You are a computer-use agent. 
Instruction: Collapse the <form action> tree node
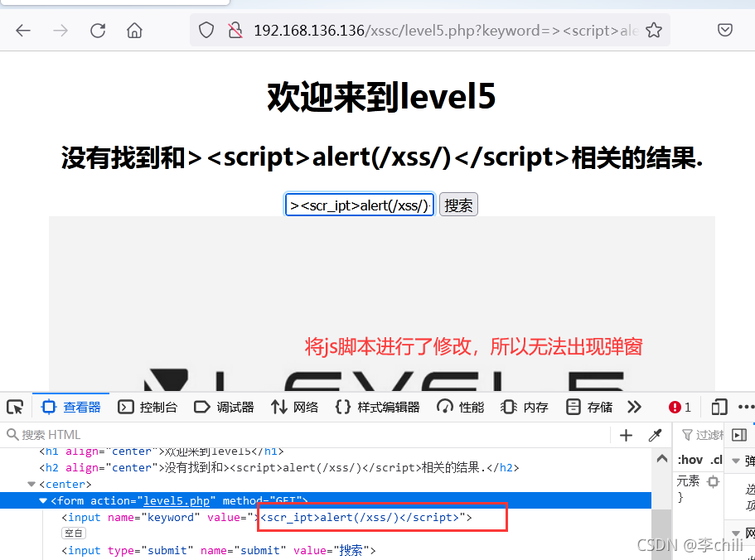(43, 501)
